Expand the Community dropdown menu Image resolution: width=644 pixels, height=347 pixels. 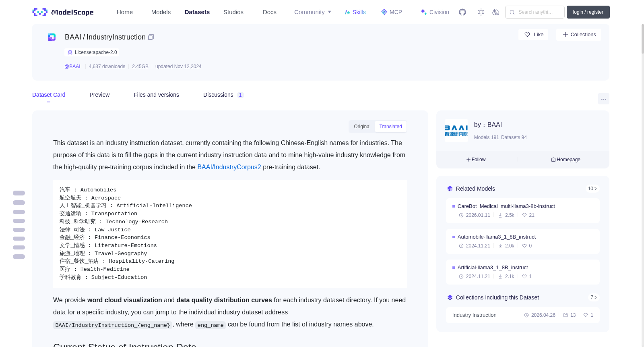coord(313,12)
